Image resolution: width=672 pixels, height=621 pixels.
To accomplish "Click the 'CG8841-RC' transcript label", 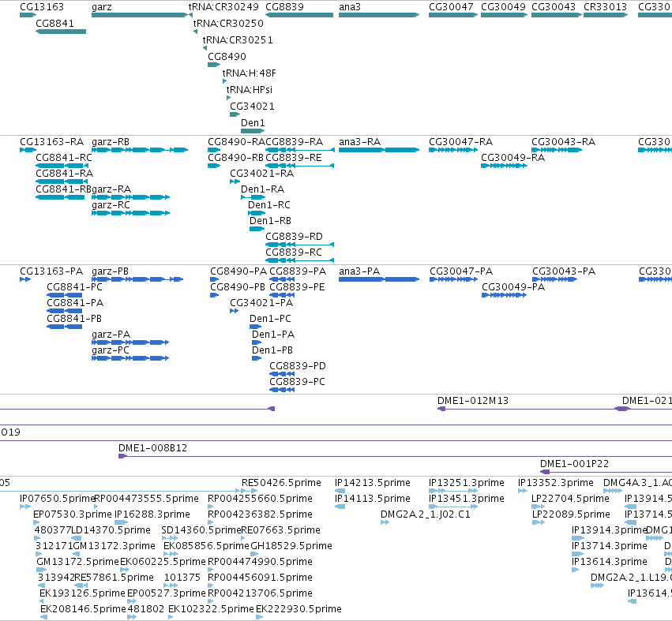I will coord(64,158).
